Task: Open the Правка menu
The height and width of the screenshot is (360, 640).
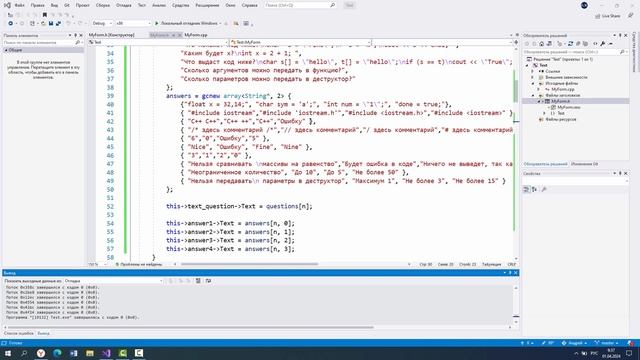Action: (38, 5)
